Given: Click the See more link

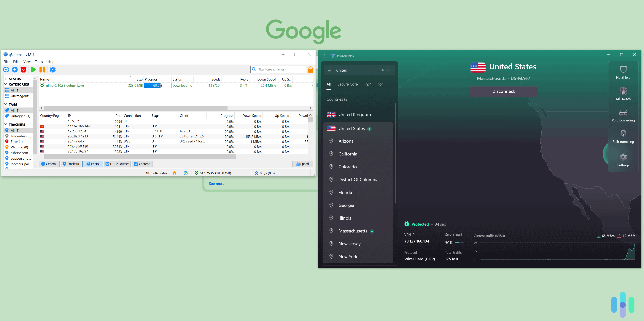Looking at the screenshot, I should pos(217,184).
